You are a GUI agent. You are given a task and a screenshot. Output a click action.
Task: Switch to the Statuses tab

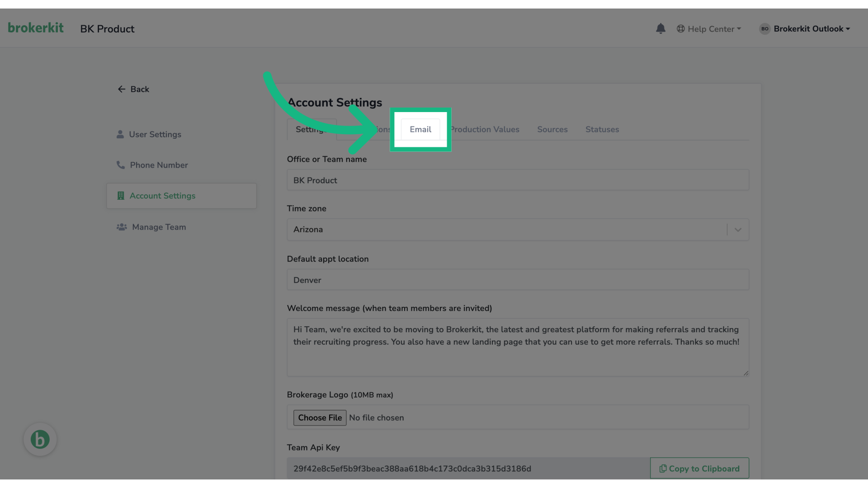click(602, 130)
